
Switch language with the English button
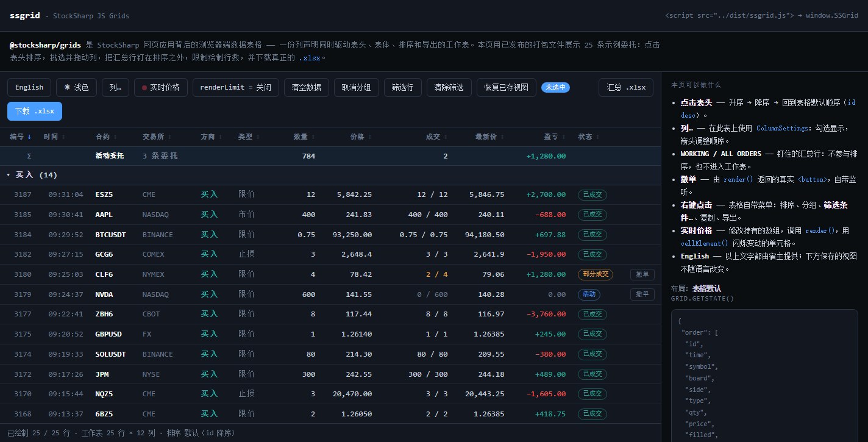(29, 87)
